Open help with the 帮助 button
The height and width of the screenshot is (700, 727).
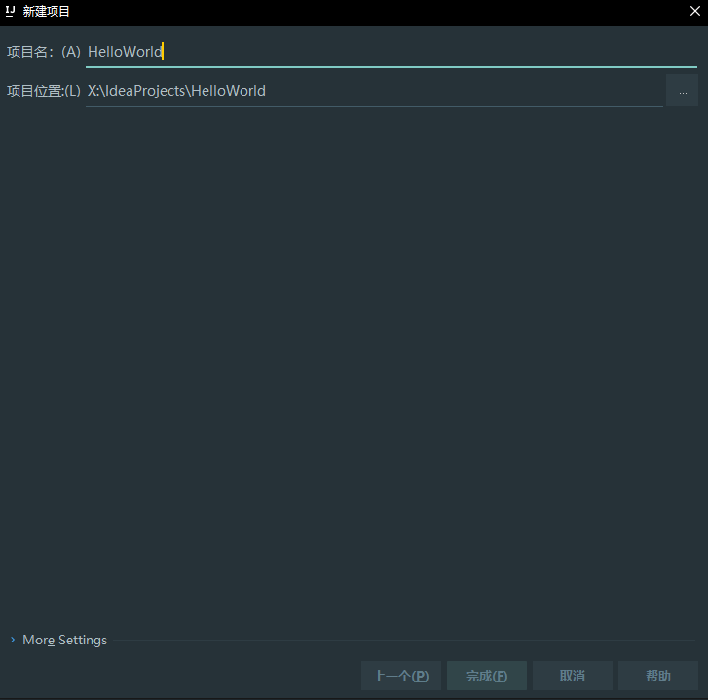(658, 675)
